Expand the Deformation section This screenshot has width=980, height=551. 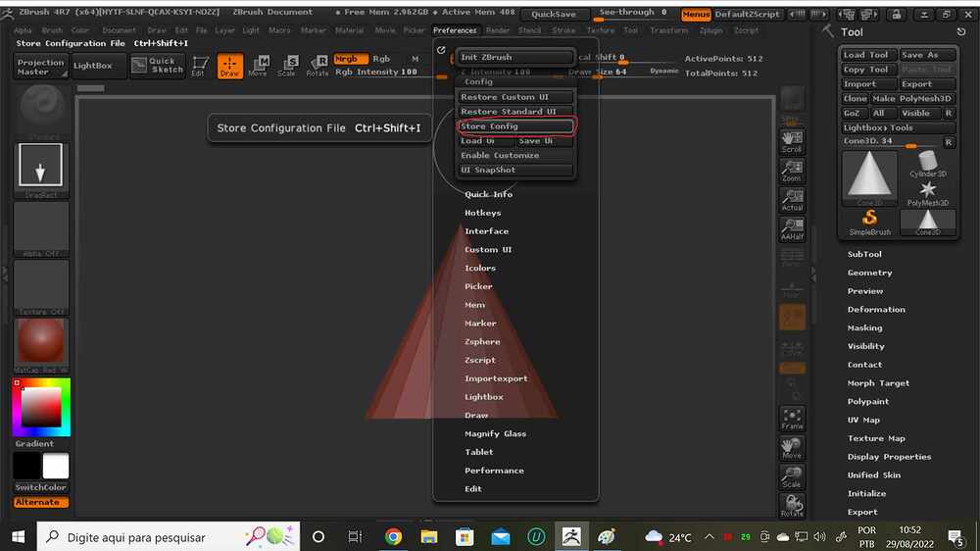[x=876, y=310]
